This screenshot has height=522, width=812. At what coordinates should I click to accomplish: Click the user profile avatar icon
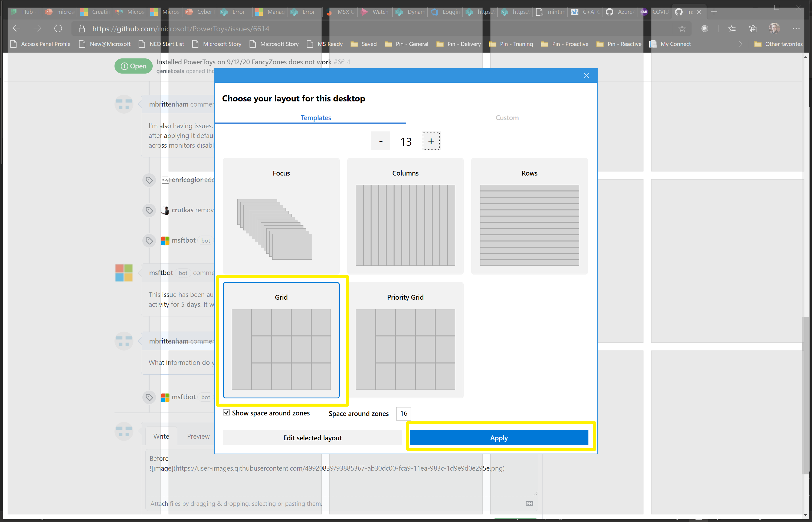tap(774, 28)
